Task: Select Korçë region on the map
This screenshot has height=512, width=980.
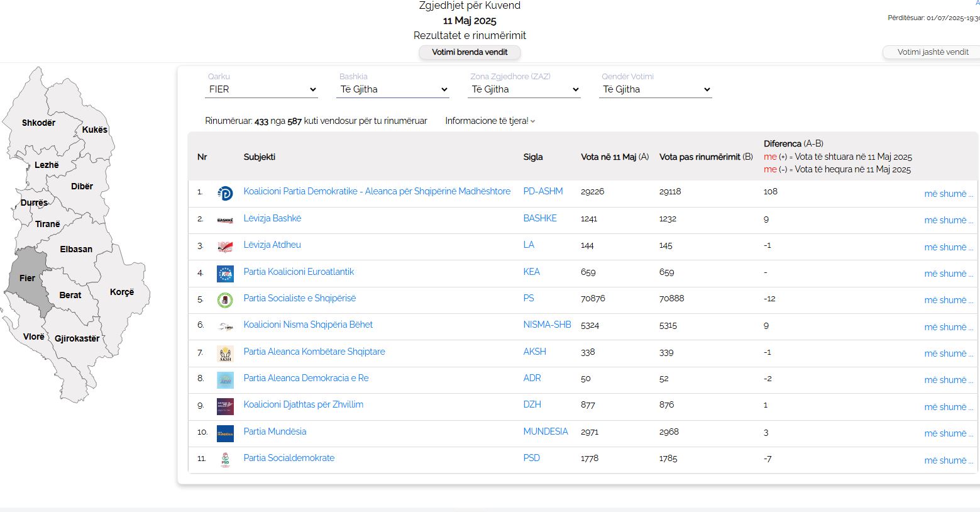Action: tap(122, 292)
